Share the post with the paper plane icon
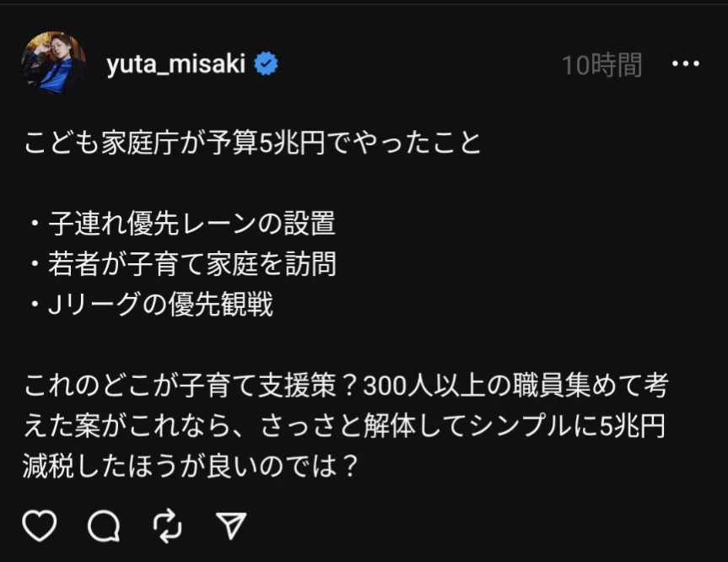This screenshot has height=562, width=728. click(x=231, y=526)
